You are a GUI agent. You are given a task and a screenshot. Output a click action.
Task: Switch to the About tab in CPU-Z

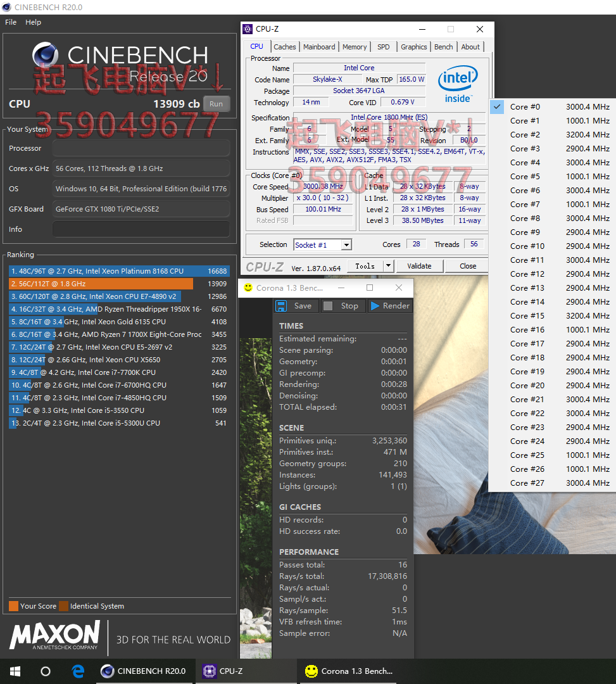click(x=470, y=47)
